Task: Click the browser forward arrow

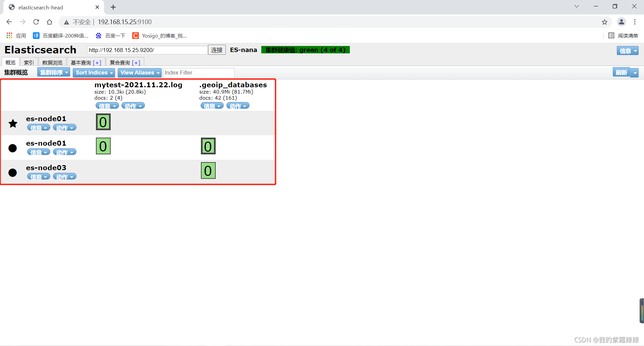Action: (22, 22)
